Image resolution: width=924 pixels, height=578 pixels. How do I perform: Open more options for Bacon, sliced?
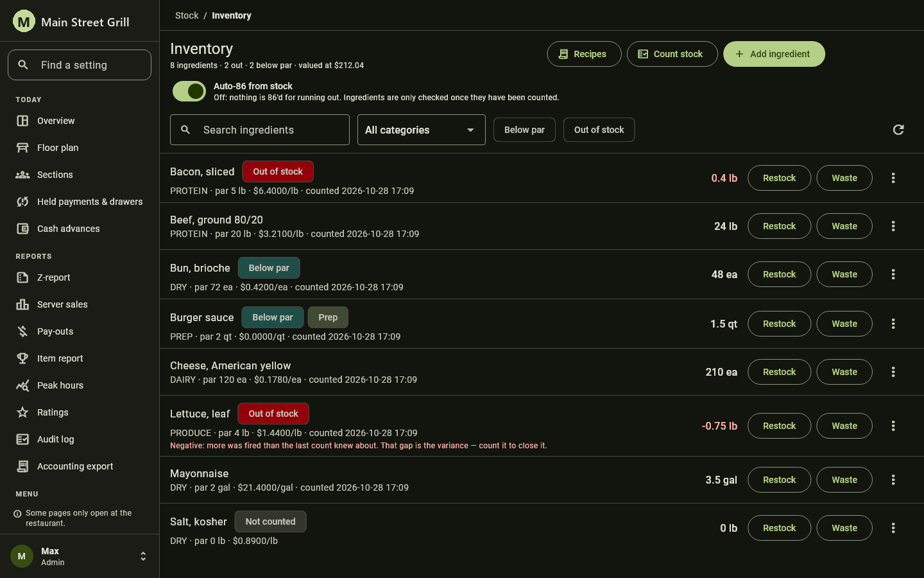(x=893, y=178)
